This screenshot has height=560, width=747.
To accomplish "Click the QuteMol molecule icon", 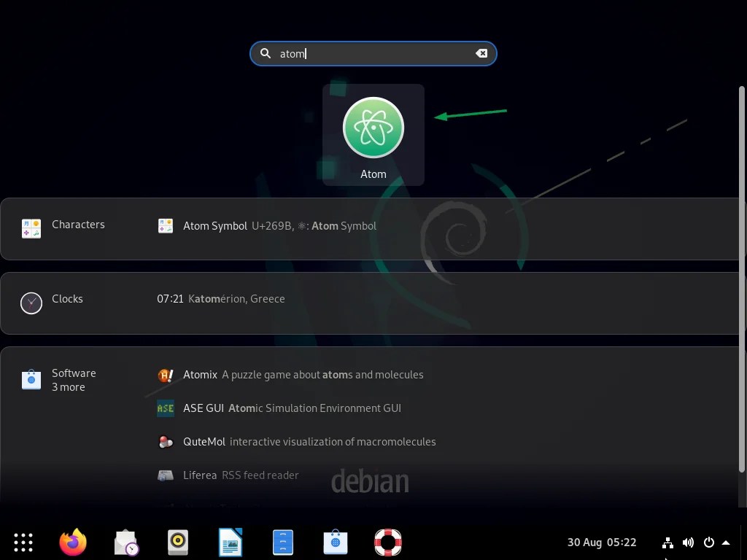I will (x=166, y=442).
